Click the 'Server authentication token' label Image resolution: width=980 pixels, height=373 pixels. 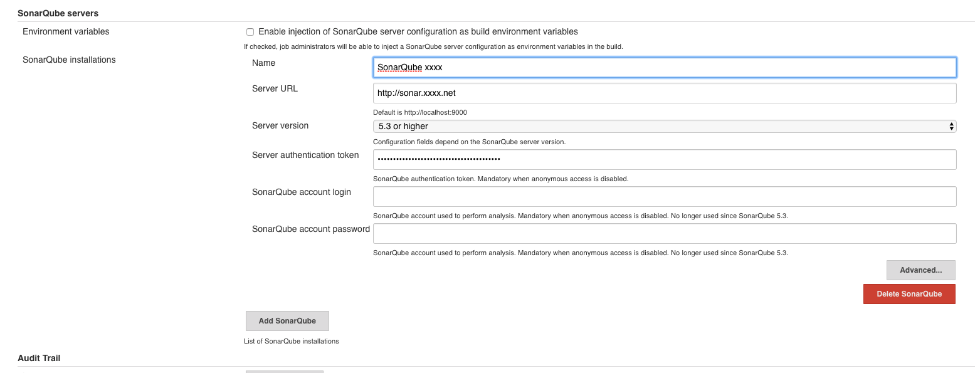(x=305, y=155)
